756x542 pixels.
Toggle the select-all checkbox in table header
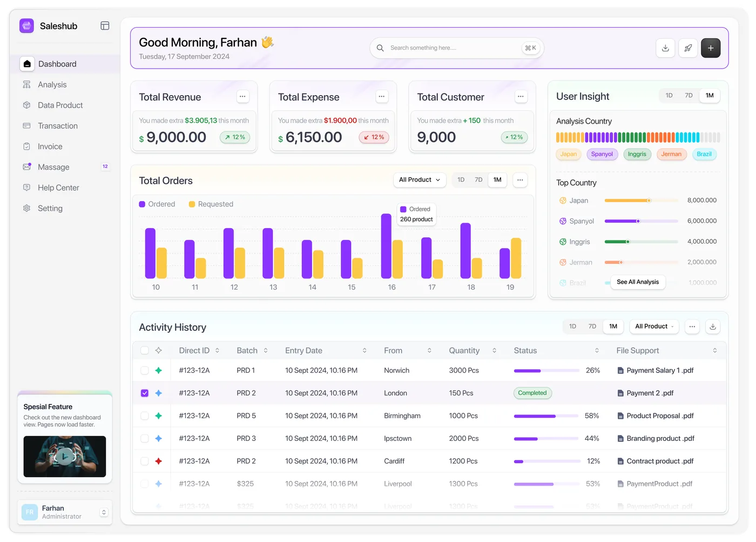(x=144, y=351)
